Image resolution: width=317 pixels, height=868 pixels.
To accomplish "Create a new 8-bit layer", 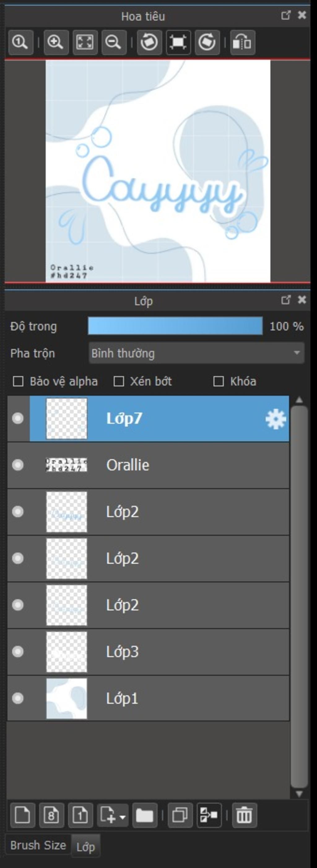I will pyautogui.click(x=51, y=815).
